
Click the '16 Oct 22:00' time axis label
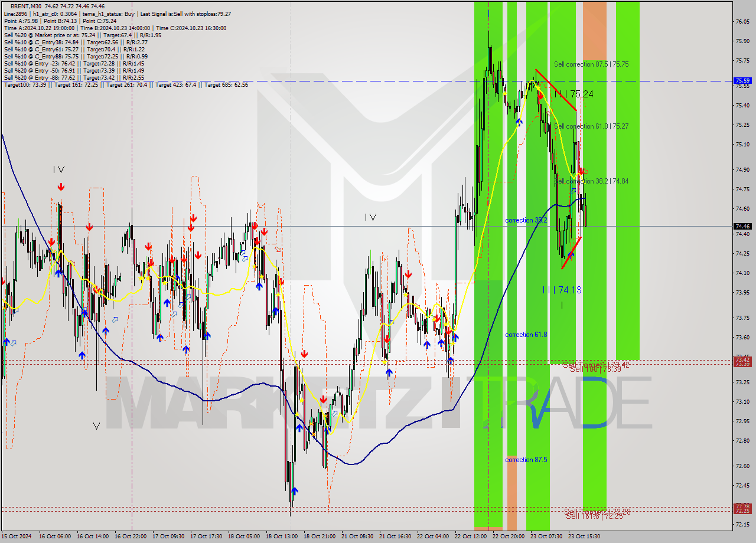click(x=131, y=537)
